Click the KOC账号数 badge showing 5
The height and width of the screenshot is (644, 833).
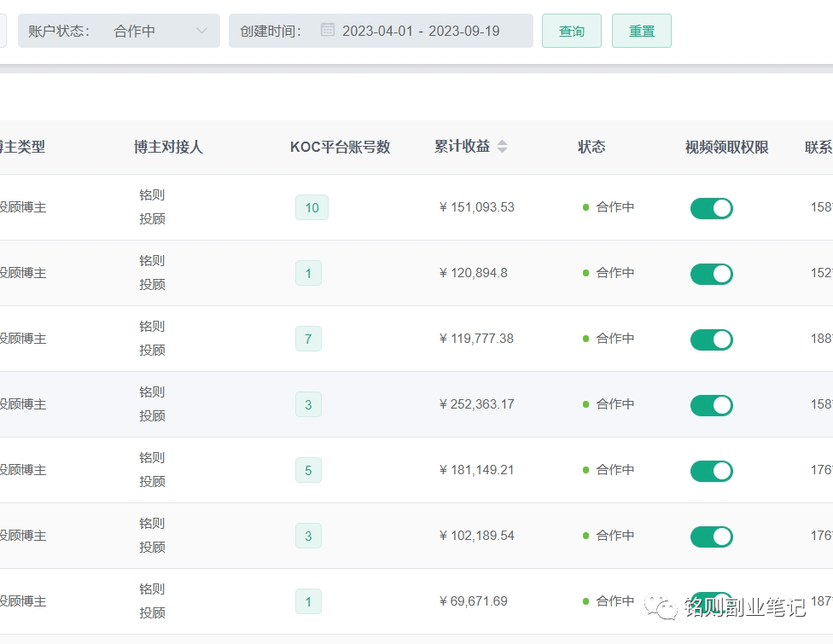point(308,470)
